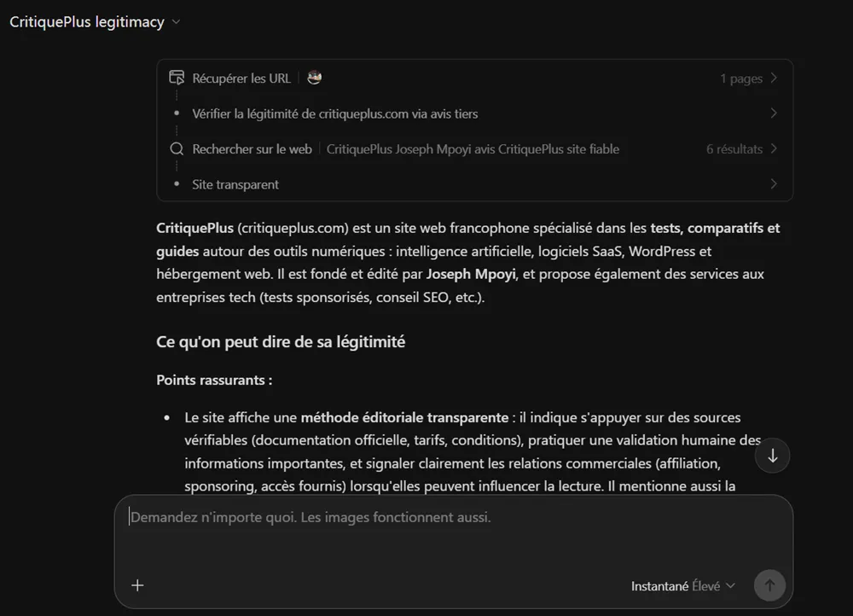Click the 1 pages count

[x=741, y=78]
